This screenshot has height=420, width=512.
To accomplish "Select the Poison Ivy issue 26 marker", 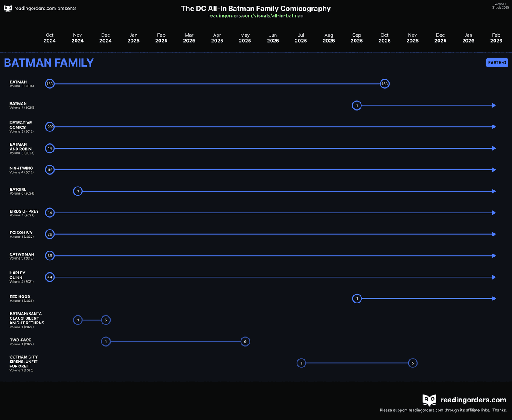I will pos(50,234).
